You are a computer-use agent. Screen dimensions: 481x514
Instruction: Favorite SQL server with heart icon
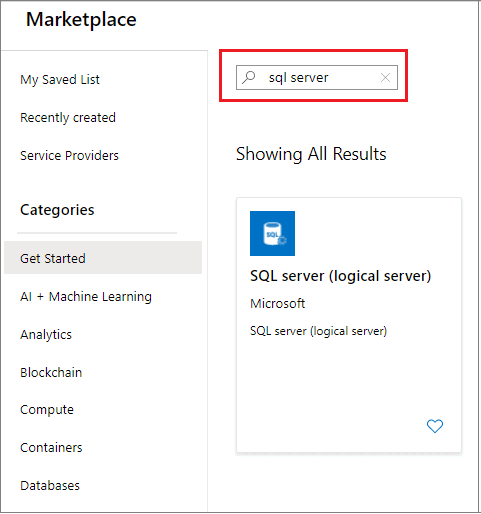click(435, 426)
